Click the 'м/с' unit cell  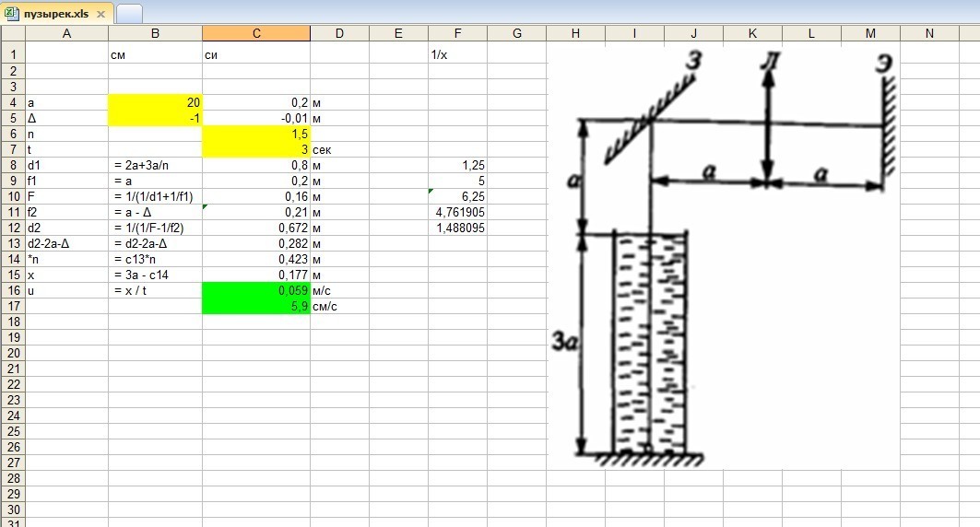tap(339, 290)
